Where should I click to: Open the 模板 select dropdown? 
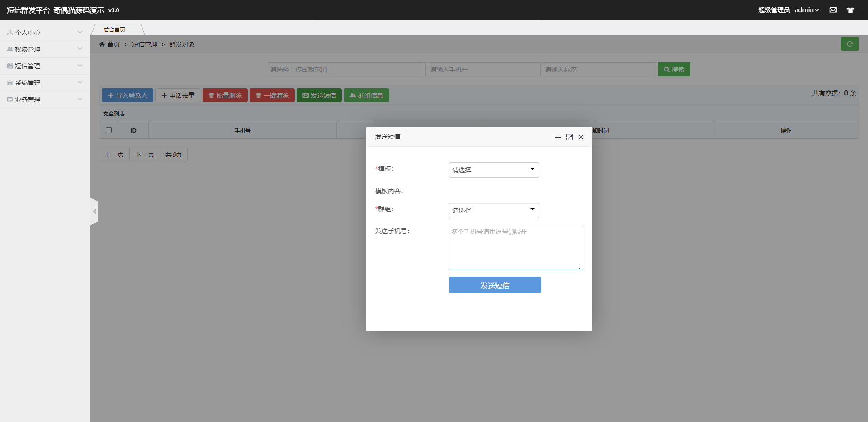[x=494, y=170]
